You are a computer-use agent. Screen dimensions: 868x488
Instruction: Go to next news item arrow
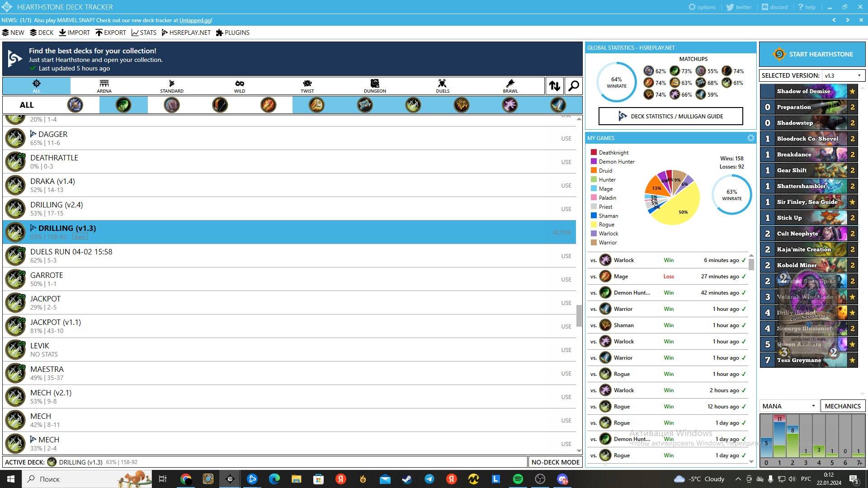(848, 20)
